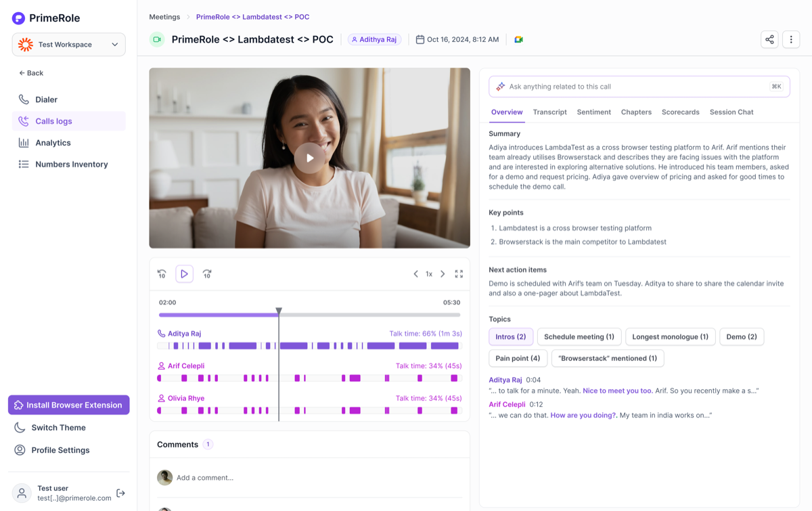Play the video with the center play button

(x=309, y=158)
